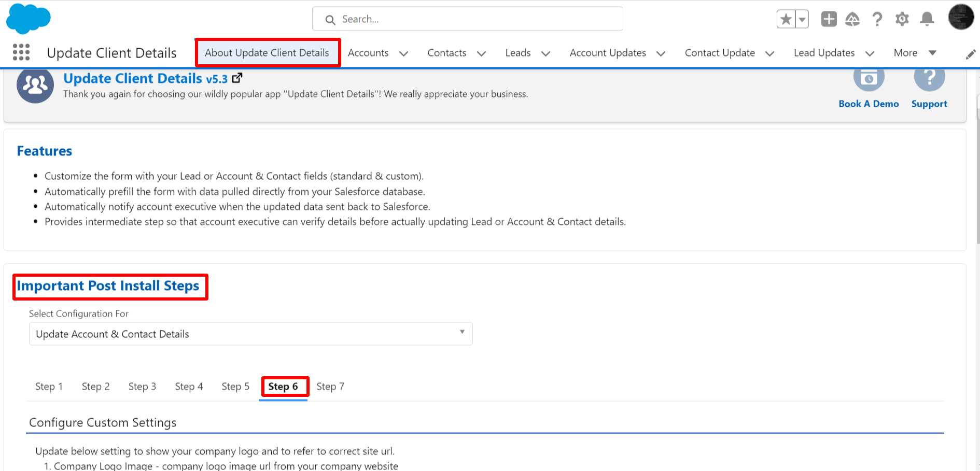Open the user profile avatar
The image size is (980, 471).
(961, 17)
